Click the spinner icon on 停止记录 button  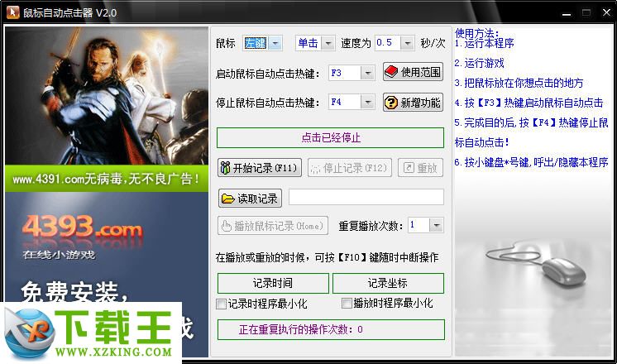point(315,169)
